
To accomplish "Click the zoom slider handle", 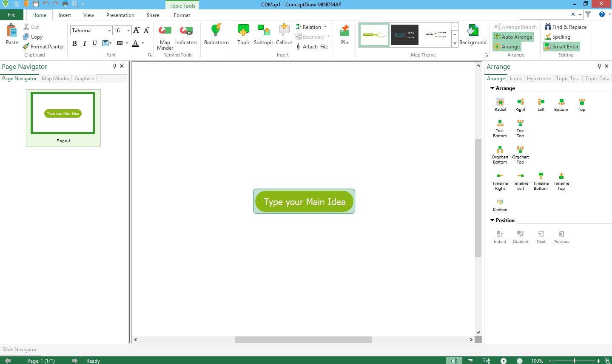I will tap(574, 361).
